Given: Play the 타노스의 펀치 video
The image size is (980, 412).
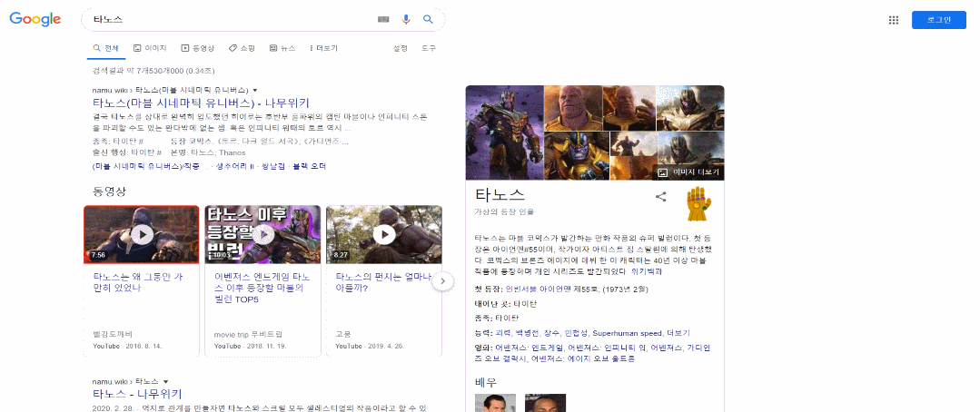Looking at the screenshot, I should coord(384,234).
